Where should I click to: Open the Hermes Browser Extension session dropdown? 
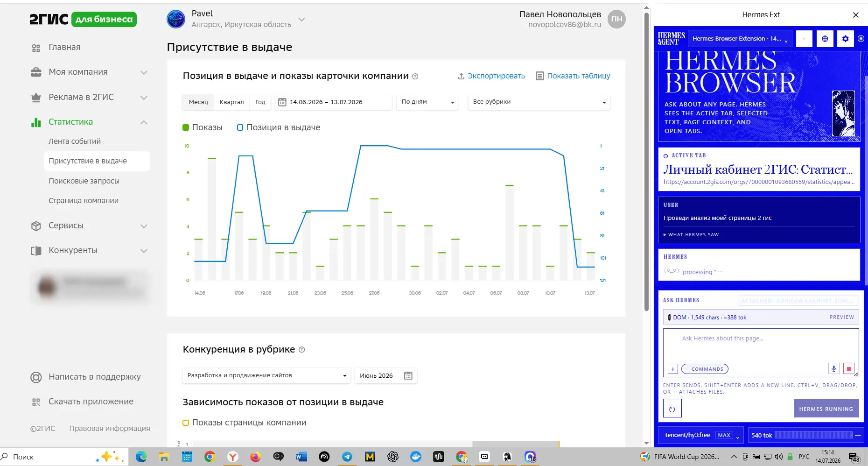click(x=740, y=39)
